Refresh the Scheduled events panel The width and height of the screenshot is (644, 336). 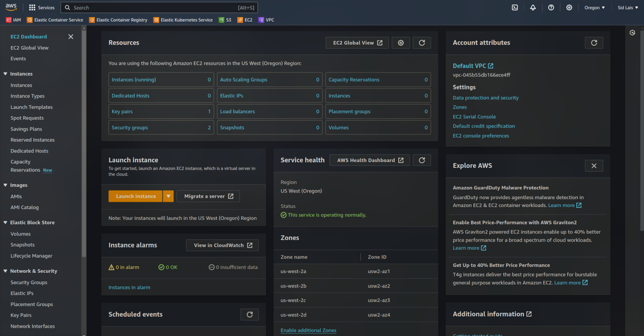pos(250,315)
